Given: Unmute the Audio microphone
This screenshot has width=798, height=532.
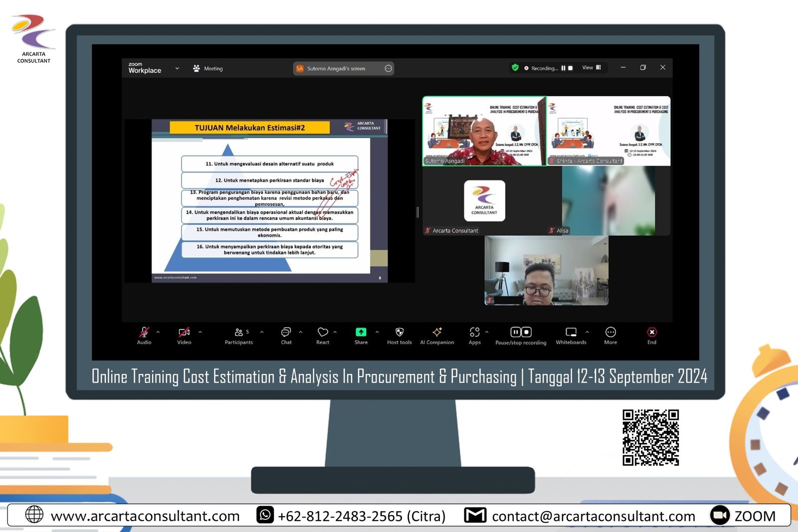Looking at the screenshot, I should click(144, 333).
